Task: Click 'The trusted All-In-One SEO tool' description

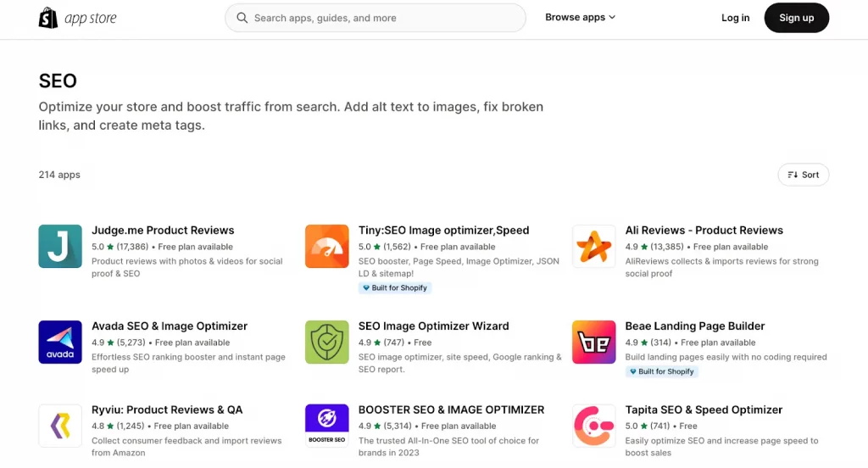Action: 448,447
